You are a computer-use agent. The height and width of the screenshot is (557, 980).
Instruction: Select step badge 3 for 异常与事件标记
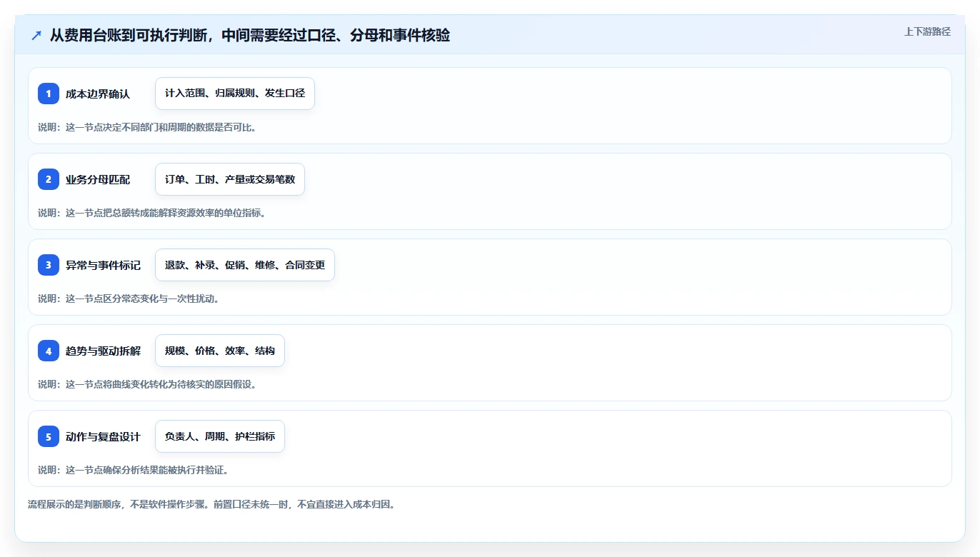coord(49,265)
